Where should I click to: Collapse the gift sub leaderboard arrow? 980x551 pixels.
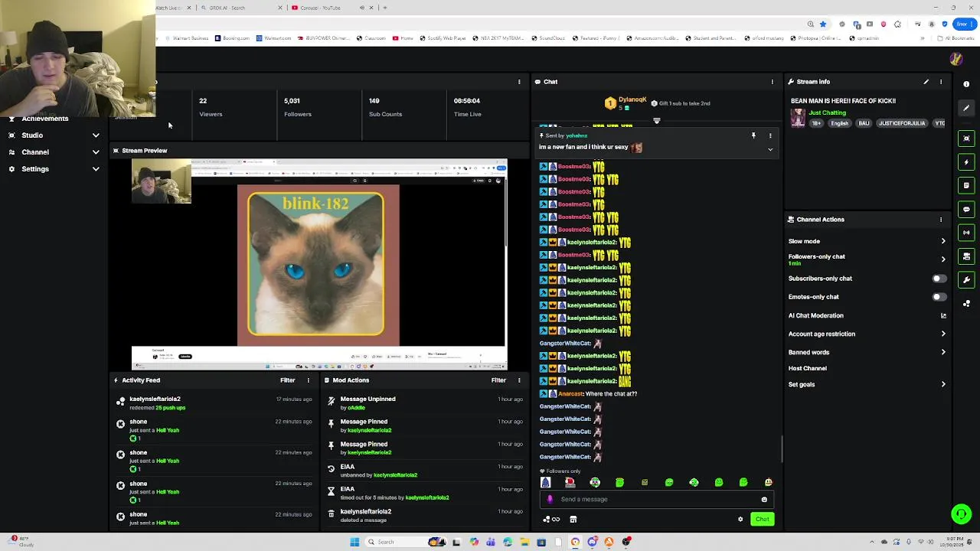point(656,121)
